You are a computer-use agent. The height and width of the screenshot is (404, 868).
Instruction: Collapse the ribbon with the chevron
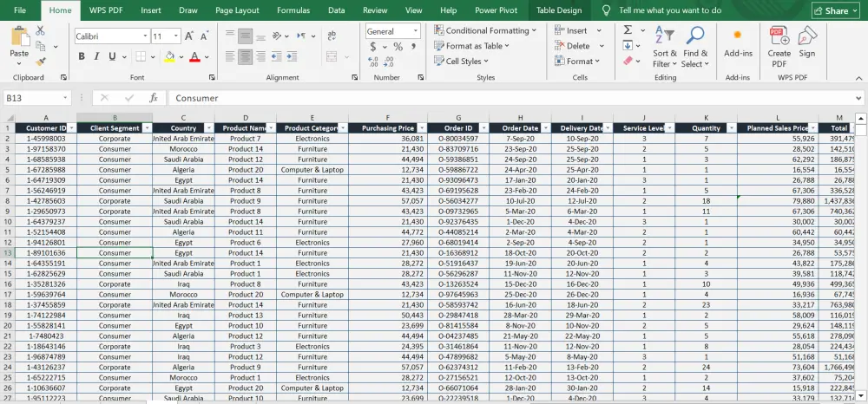click(858, 79)
